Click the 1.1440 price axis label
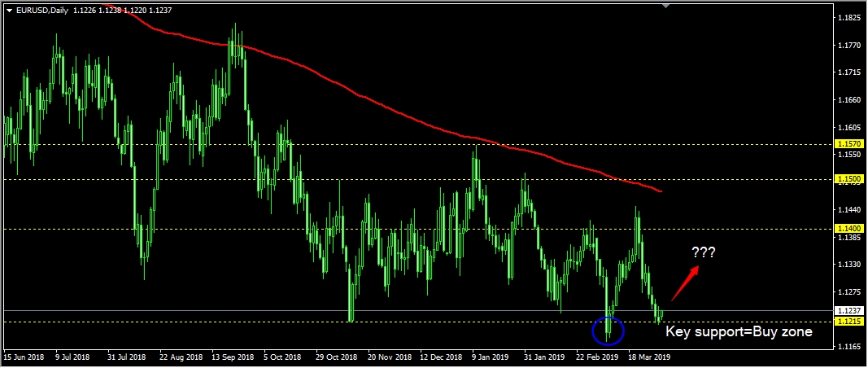Image resolution: width=868 pixels, height=368 pixels. (x=849, y=210)
